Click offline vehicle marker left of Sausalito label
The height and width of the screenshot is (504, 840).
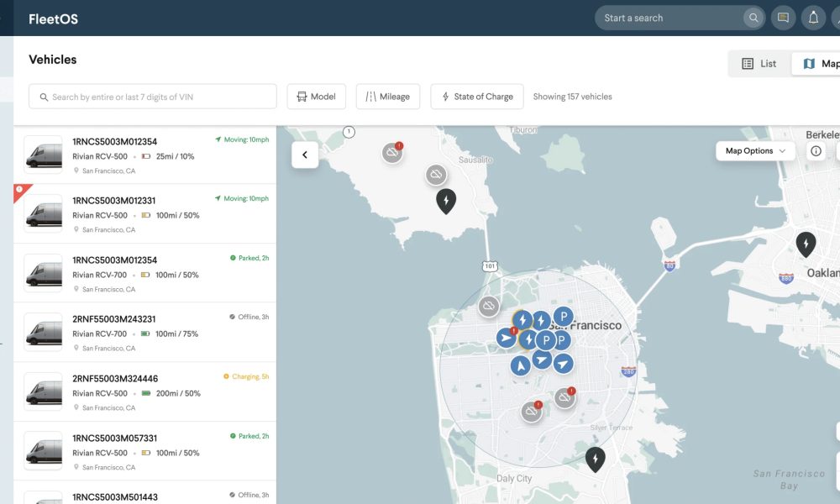coord(436,175)
